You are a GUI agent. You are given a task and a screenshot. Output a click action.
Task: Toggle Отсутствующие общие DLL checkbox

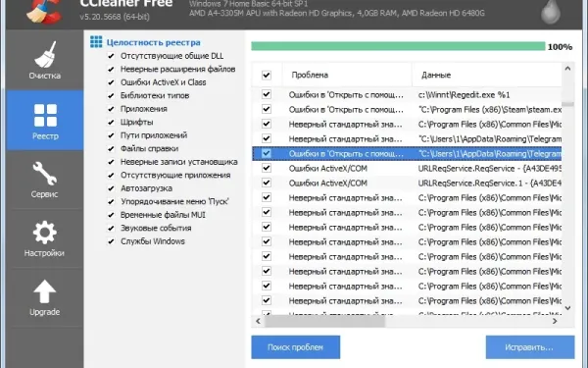(x=111, y=56)
